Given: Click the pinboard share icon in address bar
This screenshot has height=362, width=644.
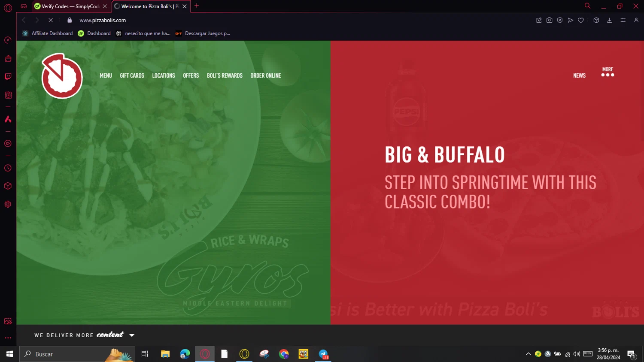Looking at the screenshot, I should [x=539, y=20].
